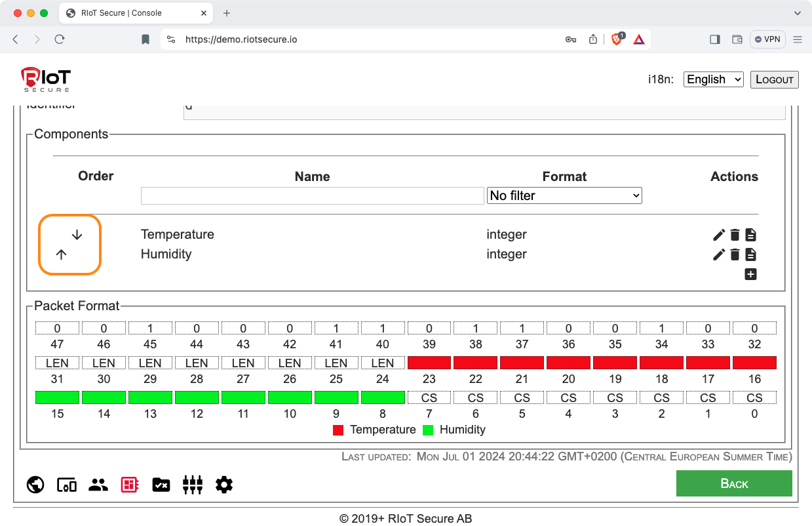The height and width of the screenshot is (526, 812).
Task: Click the green Back button
Action: 734,483
